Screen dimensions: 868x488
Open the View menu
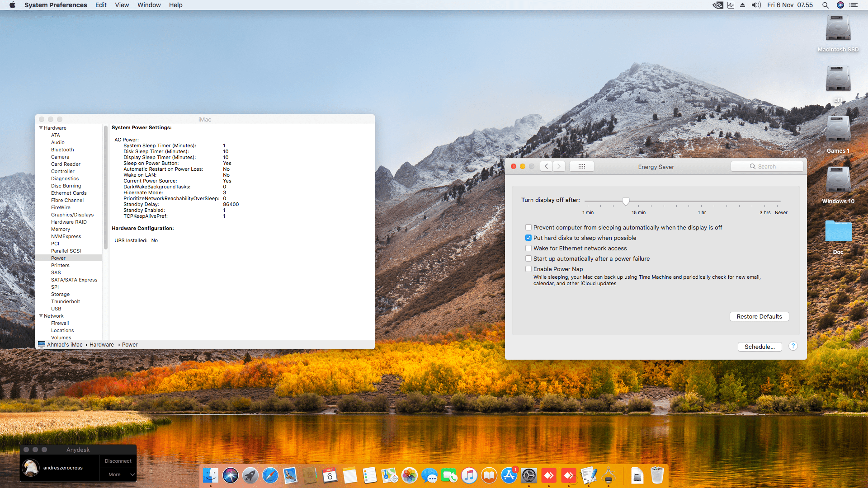point(122,5)
